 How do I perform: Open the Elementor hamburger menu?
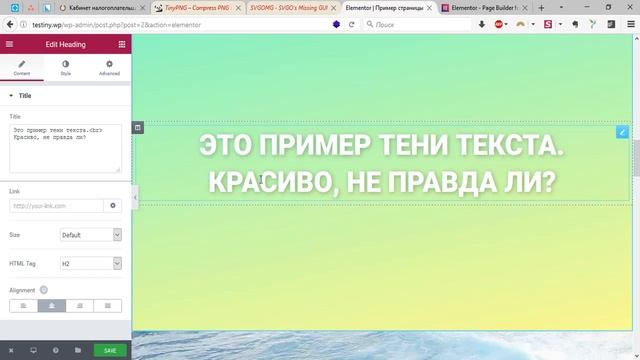[x=9, y=44]
